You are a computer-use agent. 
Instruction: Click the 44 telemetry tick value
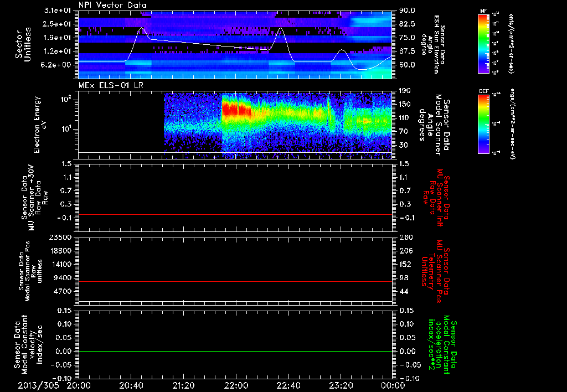[x=403, y=291]
